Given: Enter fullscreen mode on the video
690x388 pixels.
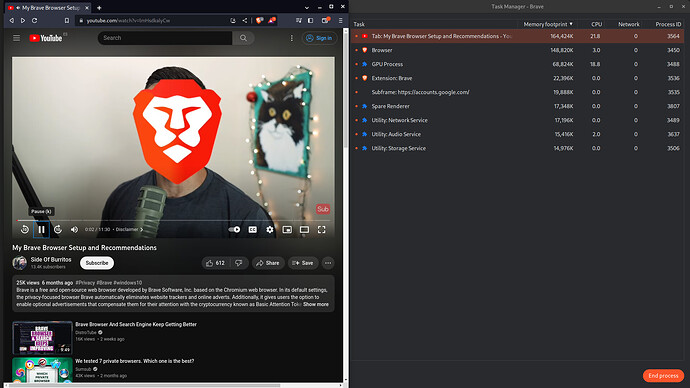Looking at the screenshot, I should click(322, 230).
